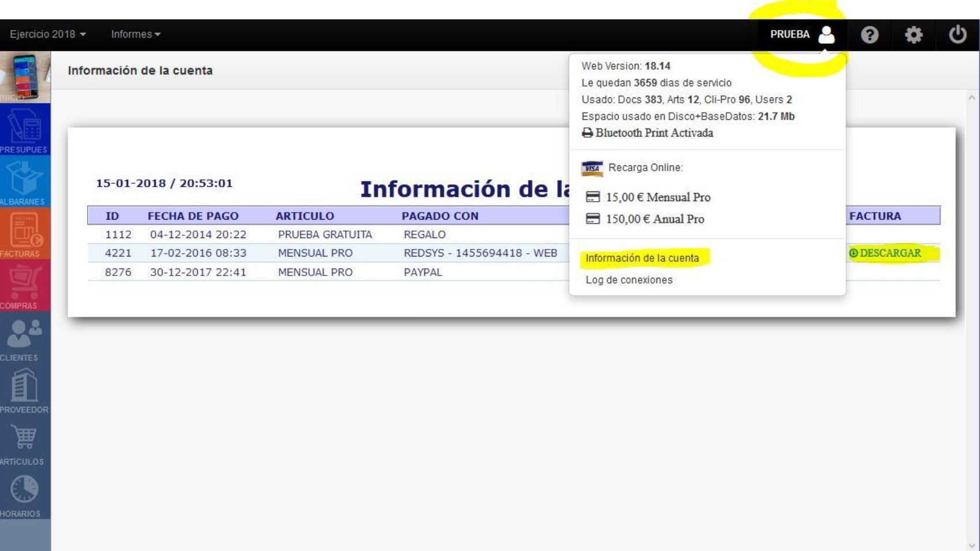The image size is (980, 551).
Task: Click the Bluetooth Print printer icon
Action: [587, 133]
